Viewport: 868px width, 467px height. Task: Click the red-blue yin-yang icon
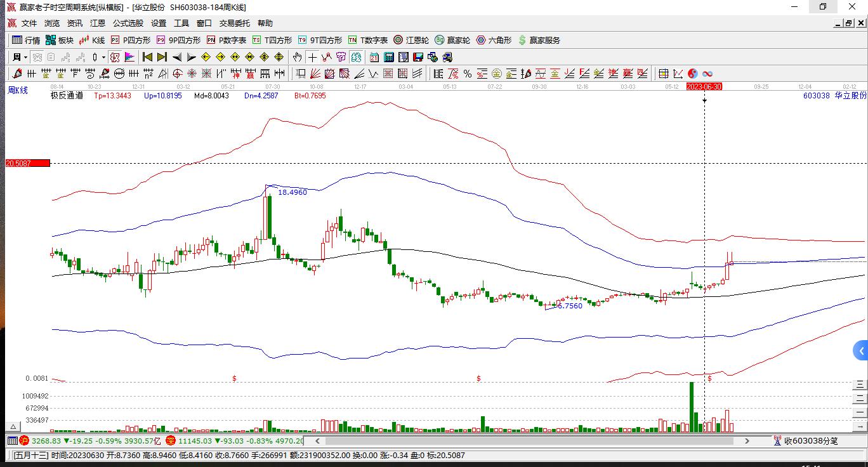(692, 74)
